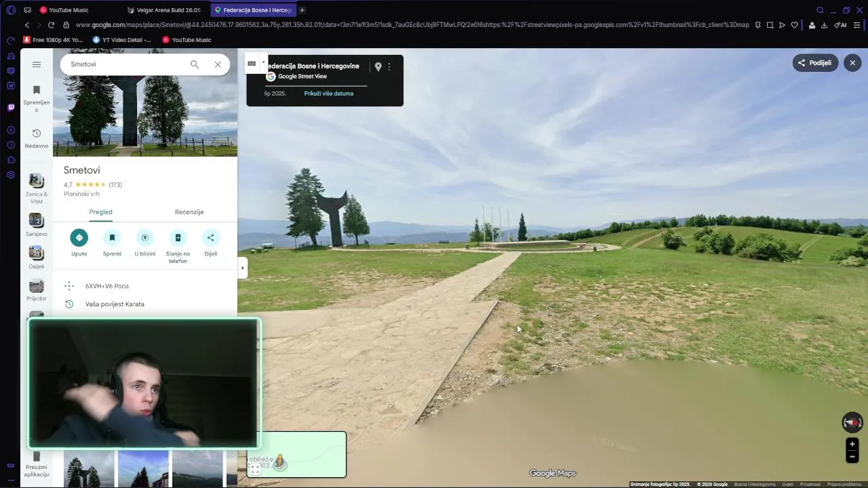Open Opera sidebar settings gear
This screenshot has width=868, height=488.
pos(11,175)
